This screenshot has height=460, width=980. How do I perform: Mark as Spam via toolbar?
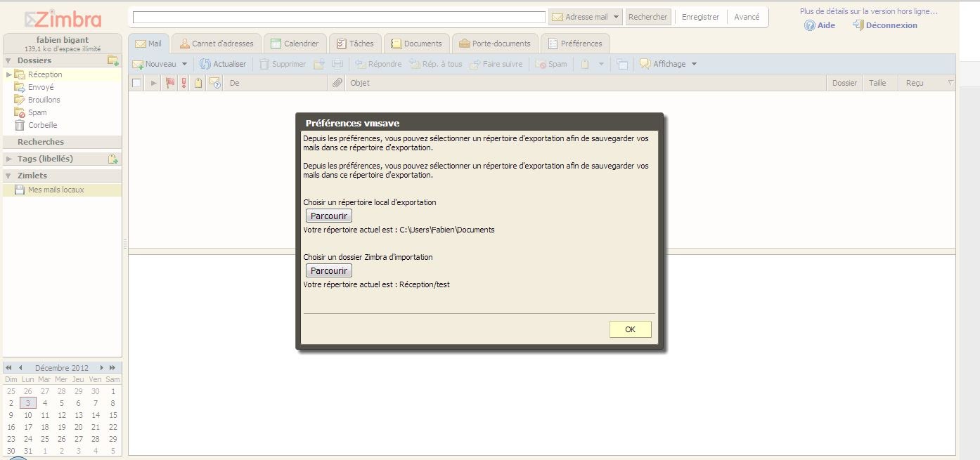550,64
